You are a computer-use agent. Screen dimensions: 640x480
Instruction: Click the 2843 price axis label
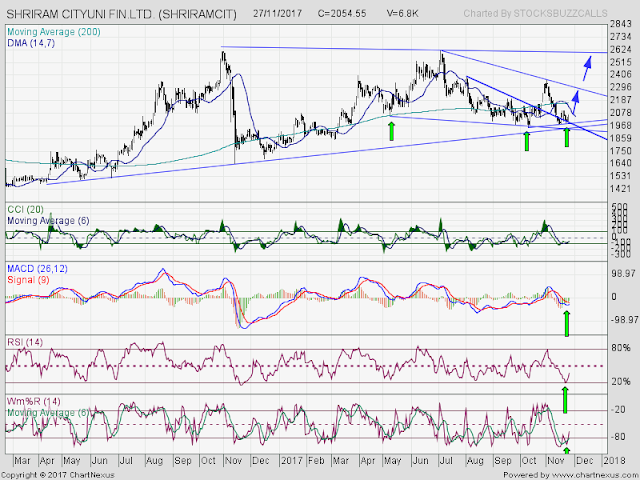(x=621, y=24)
